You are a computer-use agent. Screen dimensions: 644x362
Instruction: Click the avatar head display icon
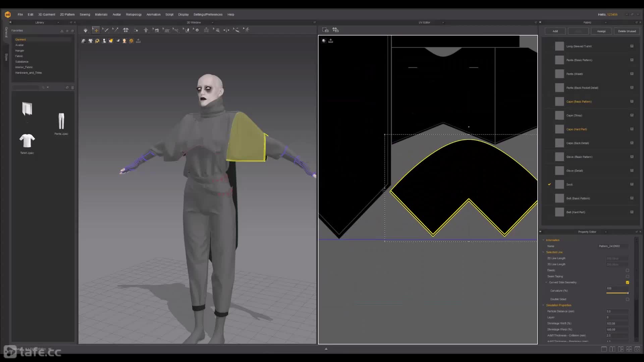(x=124, y=41)
